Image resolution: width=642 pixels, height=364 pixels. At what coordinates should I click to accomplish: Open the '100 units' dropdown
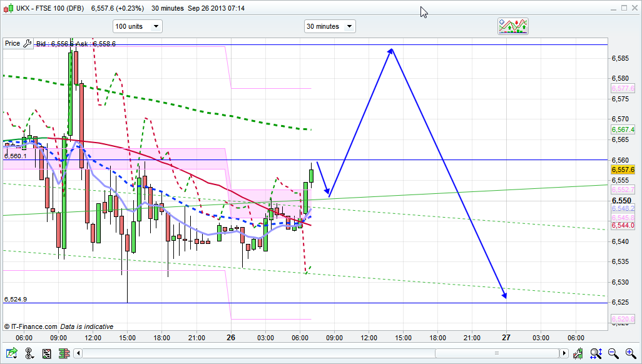click(137, 26)
